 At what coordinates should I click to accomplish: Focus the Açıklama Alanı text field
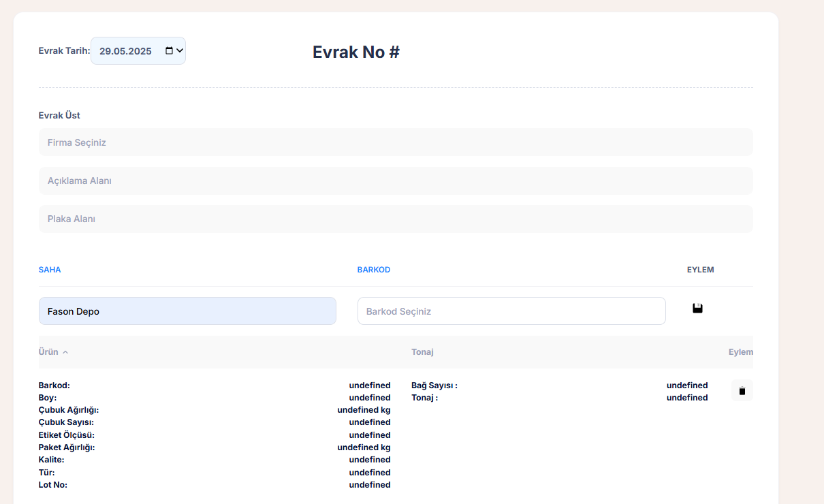point(395,181)
